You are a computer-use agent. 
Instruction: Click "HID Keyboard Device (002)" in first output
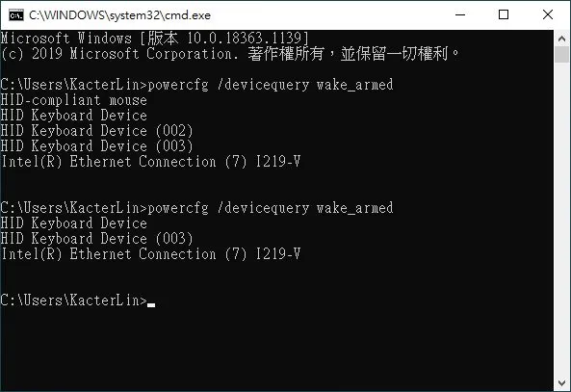point(96,131)
